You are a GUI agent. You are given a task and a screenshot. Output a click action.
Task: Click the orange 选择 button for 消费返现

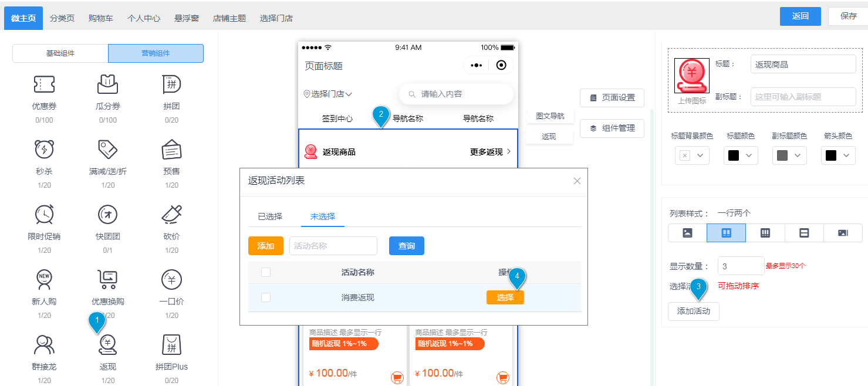505,297
